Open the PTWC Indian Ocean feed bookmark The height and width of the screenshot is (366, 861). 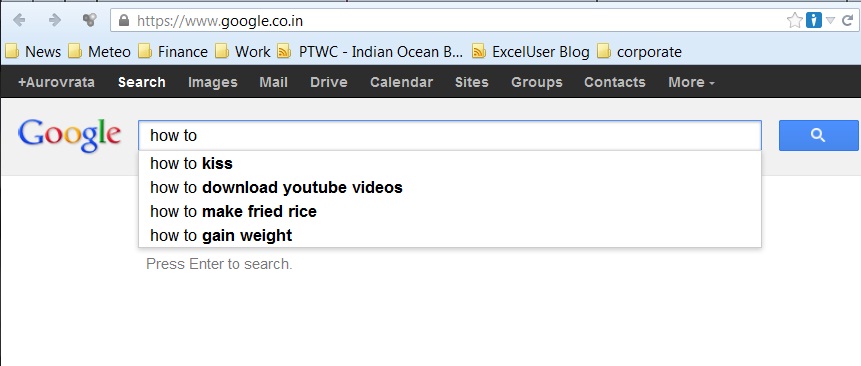point(371,52)
